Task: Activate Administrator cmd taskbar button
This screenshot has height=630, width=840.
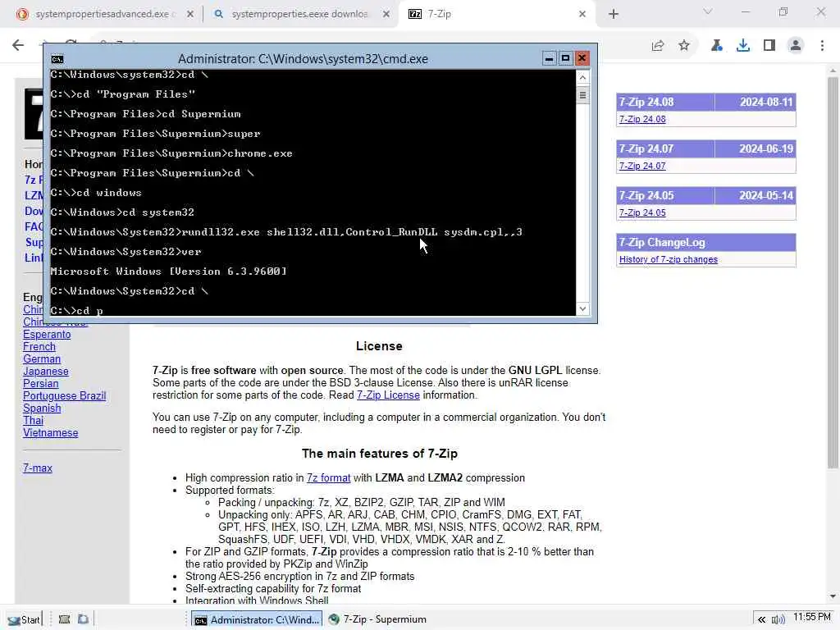Action: click(x=257, y=620)
